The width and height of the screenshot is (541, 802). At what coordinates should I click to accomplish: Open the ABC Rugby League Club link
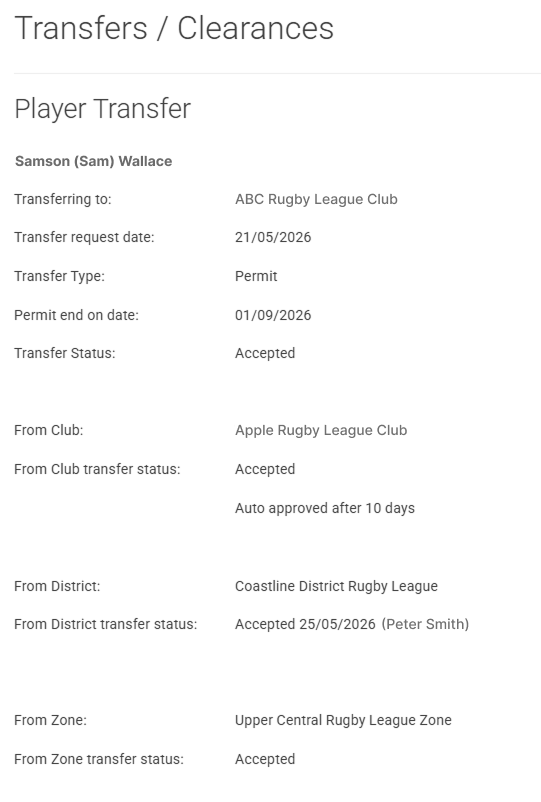click(316, 199)
